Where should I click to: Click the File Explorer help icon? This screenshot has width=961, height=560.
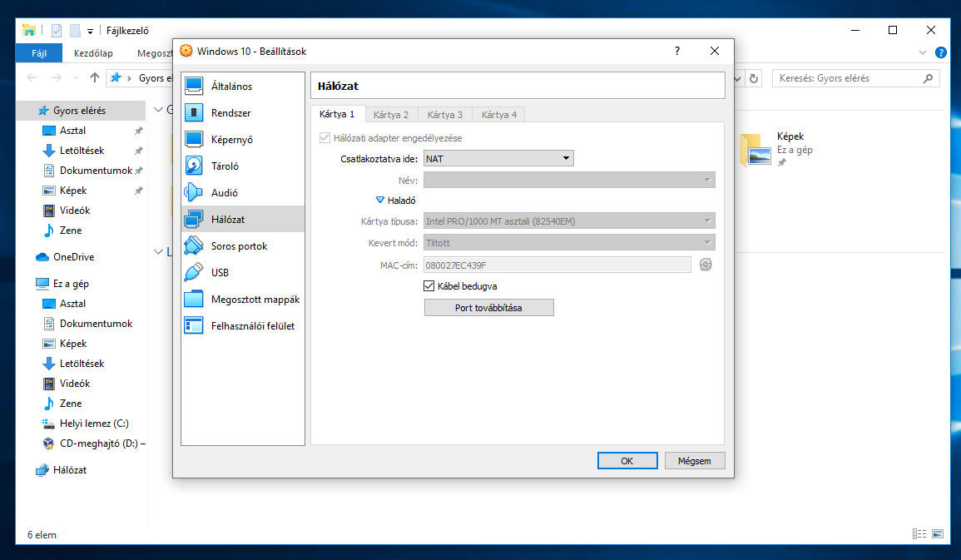tap(941, 52)
